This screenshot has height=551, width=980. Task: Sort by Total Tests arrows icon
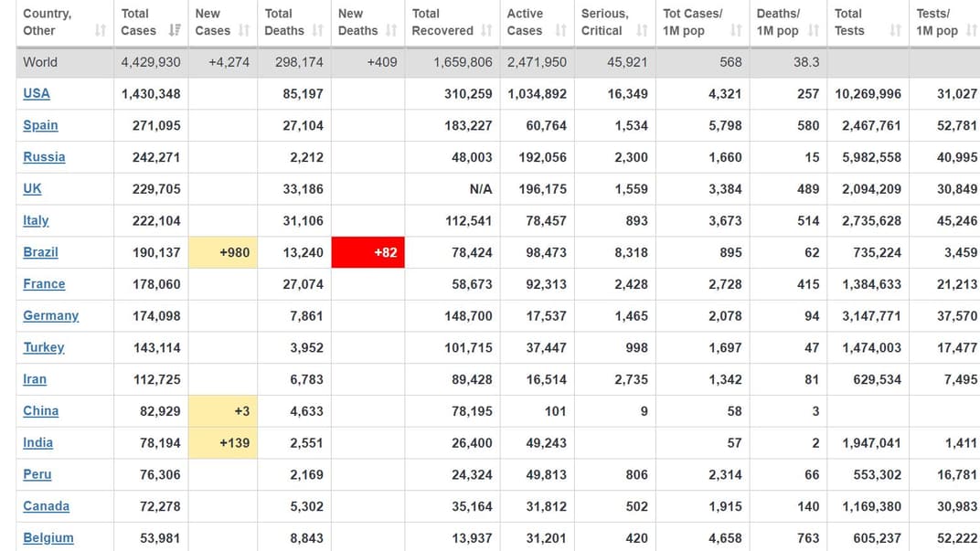point(895,31)
